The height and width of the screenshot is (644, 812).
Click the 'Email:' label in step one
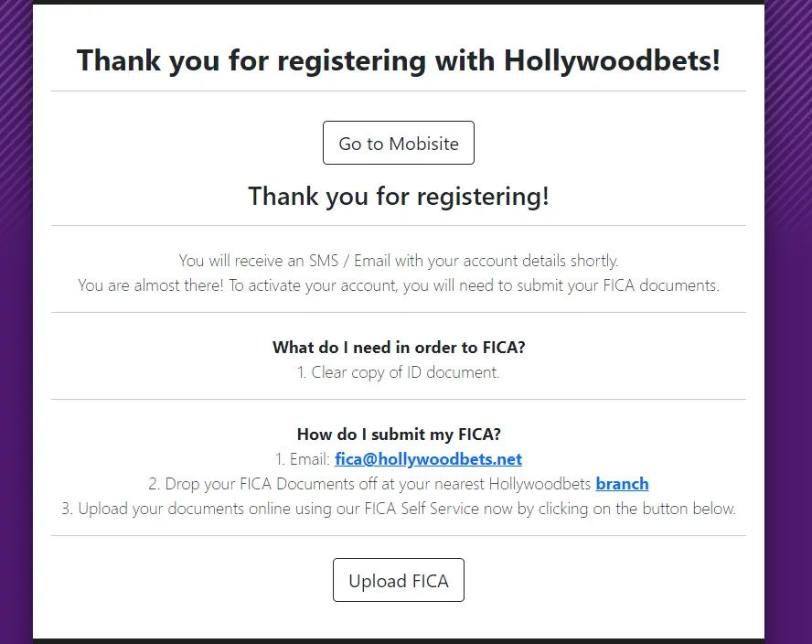pyautogui.click(x=308, y=459)
